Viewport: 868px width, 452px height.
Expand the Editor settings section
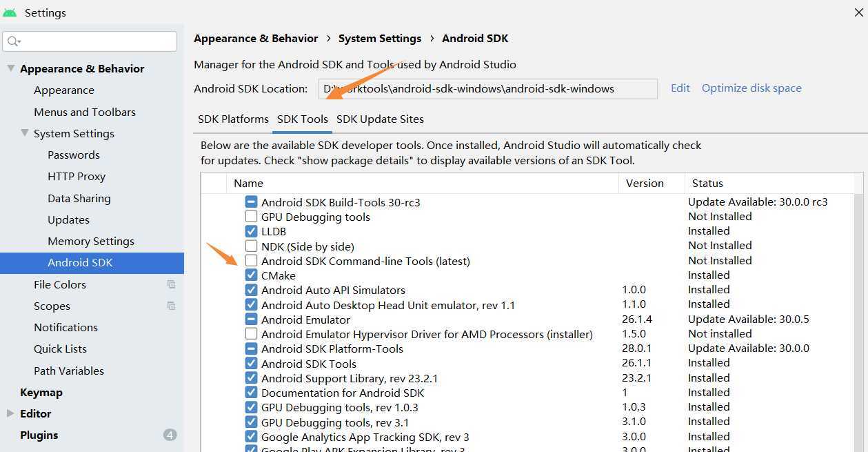[10, 413]
